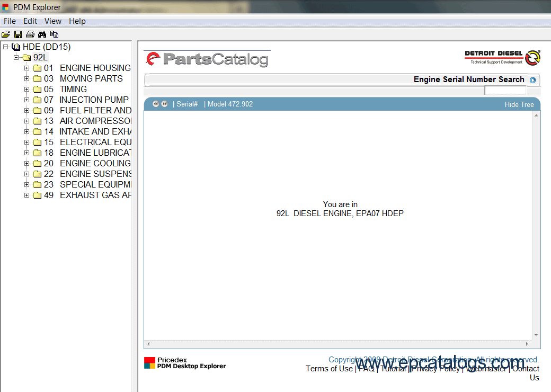Viewport: 551px width, 392px height.
Task: Click the content pane scroll down arrow
Action: coord(536,335)
